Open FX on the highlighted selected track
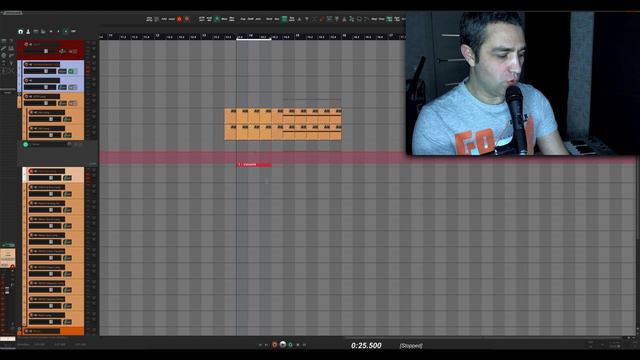The image size is (640, 360). click(67, 178)
